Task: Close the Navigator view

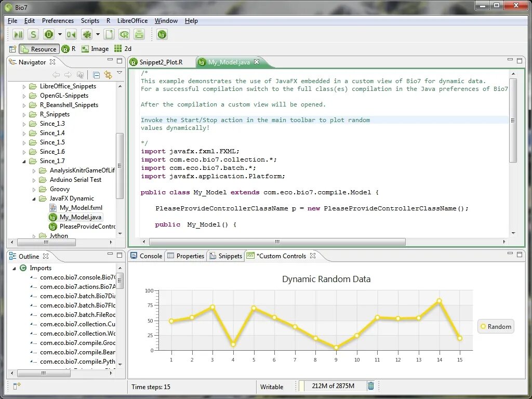Action: pos(52,62)
